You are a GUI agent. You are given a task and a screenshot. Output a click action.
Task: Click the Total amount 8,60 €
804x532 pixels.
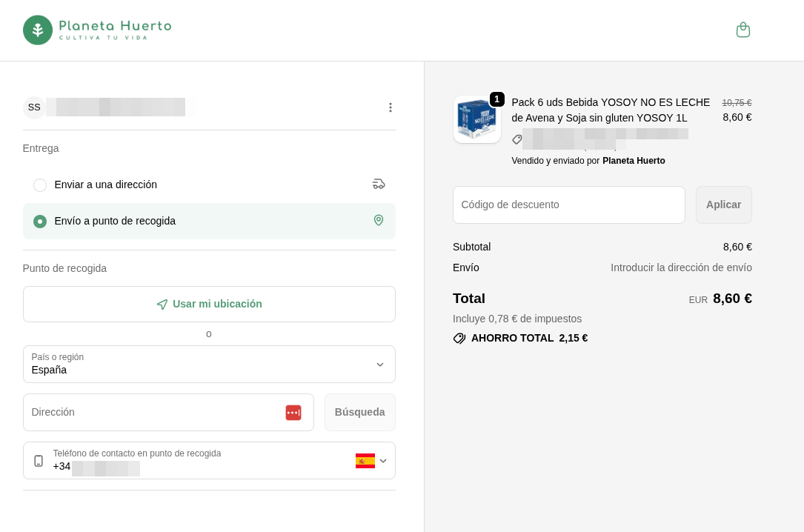[732, 299]
